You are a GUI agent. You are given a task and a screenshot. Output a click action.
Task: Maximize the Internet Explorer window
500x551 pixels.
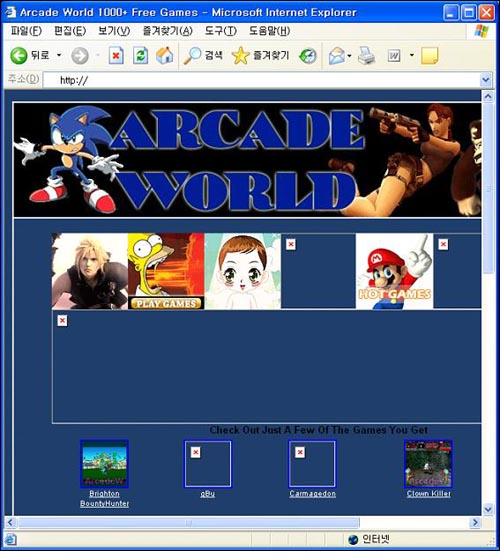pos(469,13)
